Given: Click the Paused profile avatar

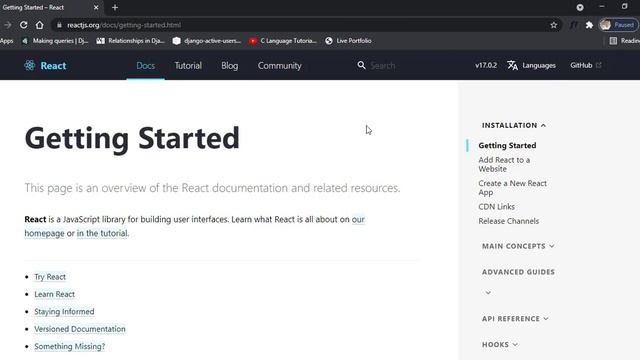Looking at the screenshot, I should [x=618, y=25].
